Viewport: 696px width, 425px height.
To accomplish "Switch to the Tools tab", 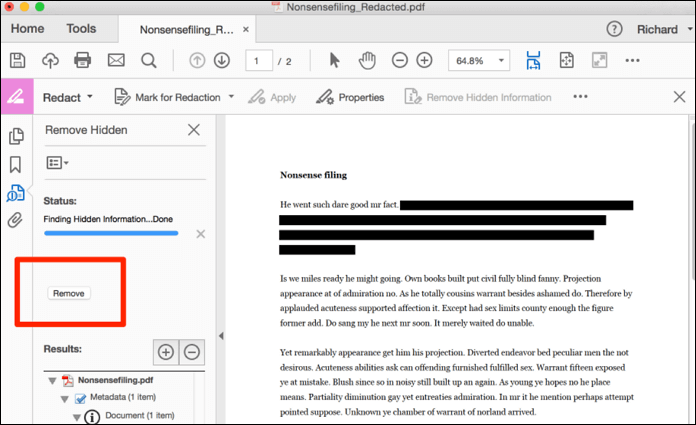I will [x=81, y=28].
